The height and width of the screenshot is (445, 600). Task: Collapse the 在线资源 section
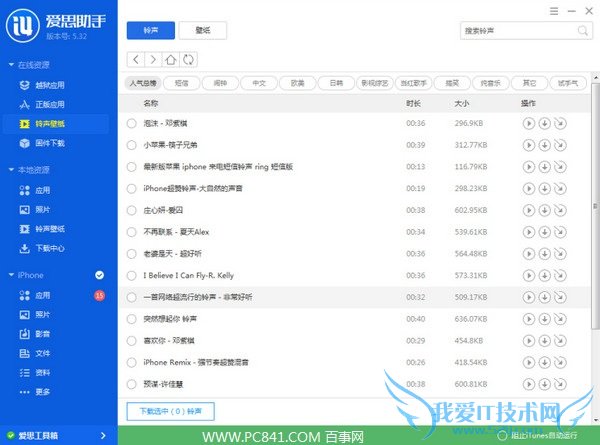(11, 65)
